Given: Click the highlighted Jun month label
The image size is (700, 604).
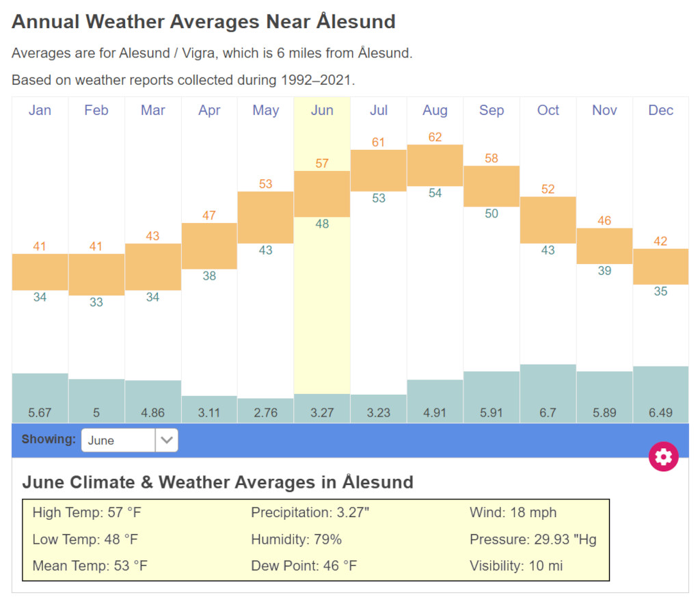Looking at the screenshot, I should [322, 110].
